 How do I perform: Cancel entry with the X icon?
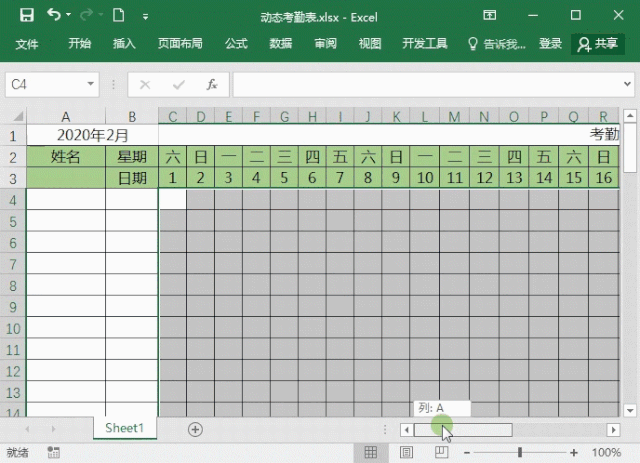pyautogui.click(x=145, y=85)
